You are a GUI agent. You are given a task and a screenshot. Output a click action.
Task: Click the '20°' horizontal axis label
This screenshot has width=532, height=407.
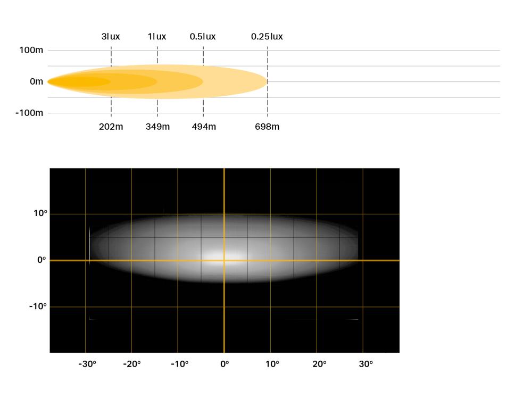319,364
